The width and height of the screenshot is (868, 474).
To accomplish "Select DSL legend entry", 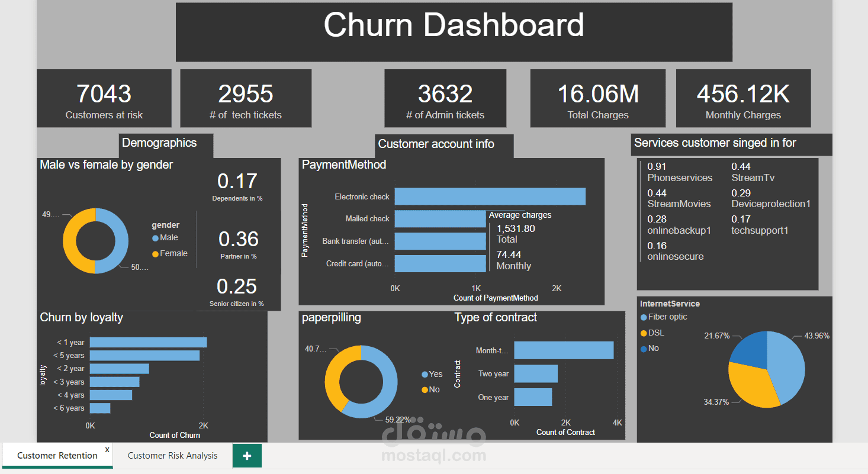I will click(652, 333).
